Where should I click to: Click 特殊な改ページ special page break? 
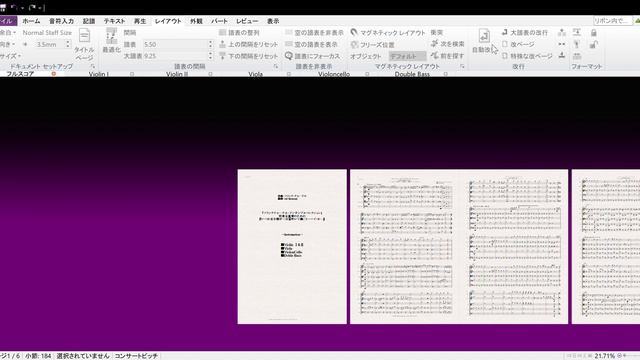tap(527, 56)
